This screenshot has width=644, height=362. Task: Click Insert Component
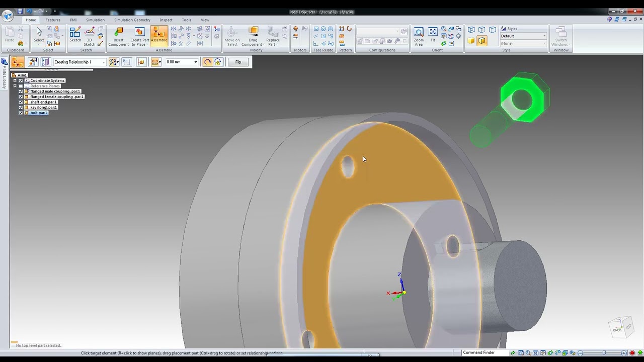[x=118, y=36]
